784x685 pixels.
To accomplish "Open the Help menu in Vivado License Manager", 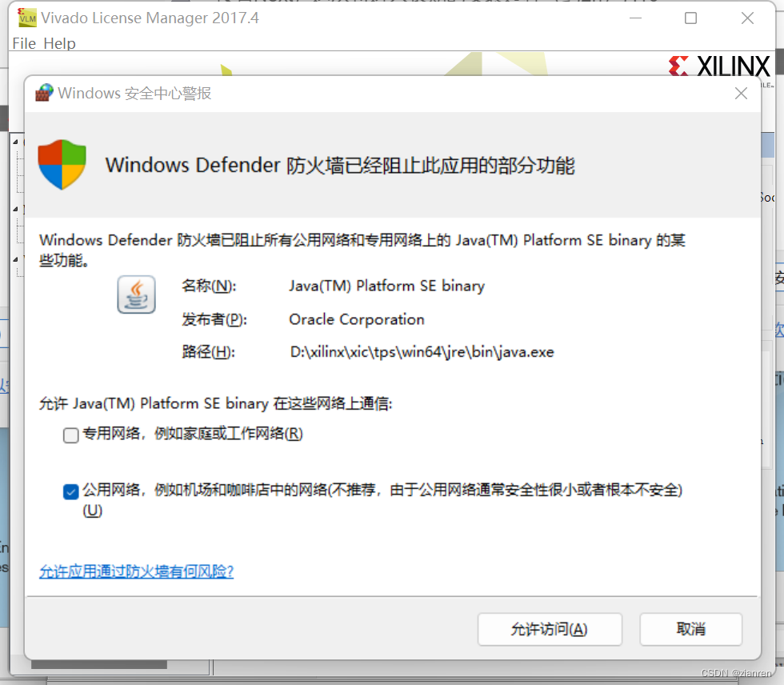I will pos(59,43).
